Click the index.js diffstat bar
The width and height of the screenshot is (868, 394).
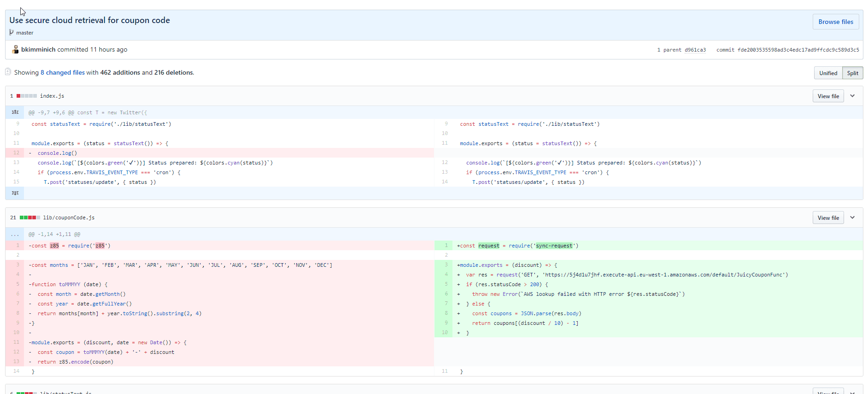tap(27, 96)
